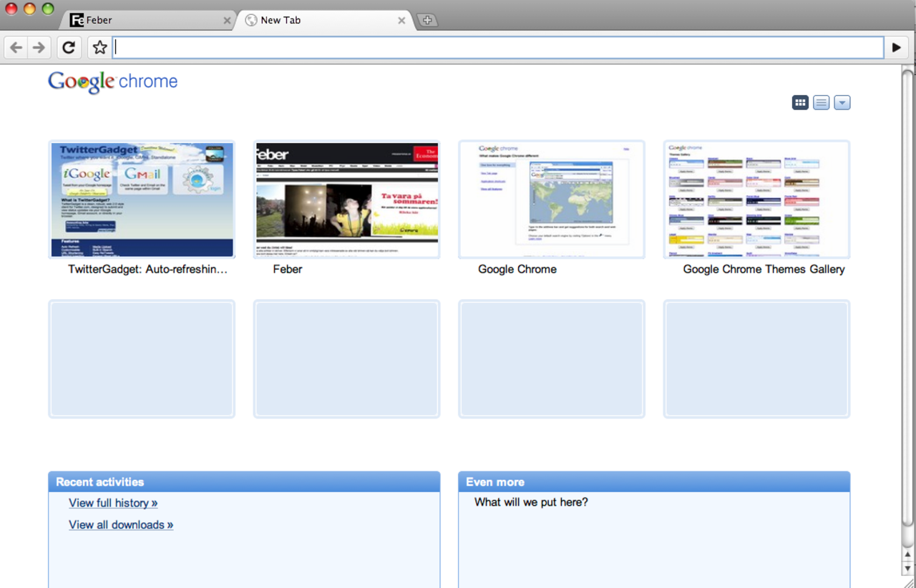
Task: Switch to the Feber tab
Action: click(143, 20)
